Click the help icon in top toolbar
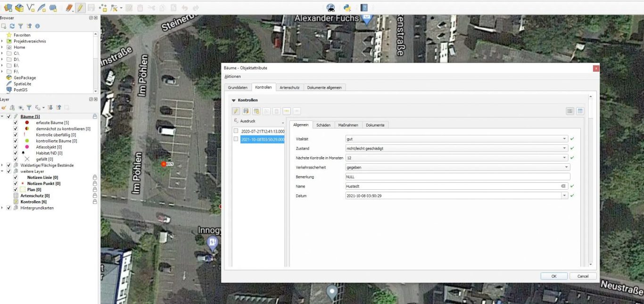Viewport: 644px width, 304px height. pyautogui.click(x=364, y=8)
